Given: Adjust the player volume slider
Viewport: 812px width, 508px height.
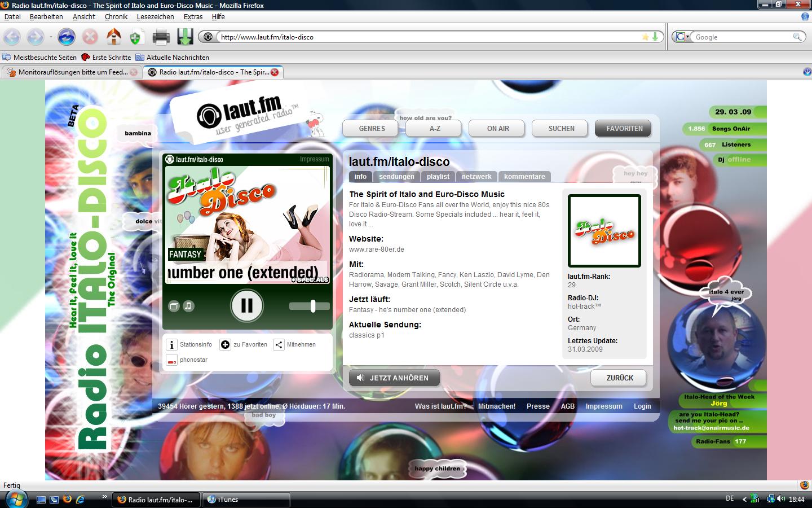Looking at the screenshot, I should tap(310, 306).
